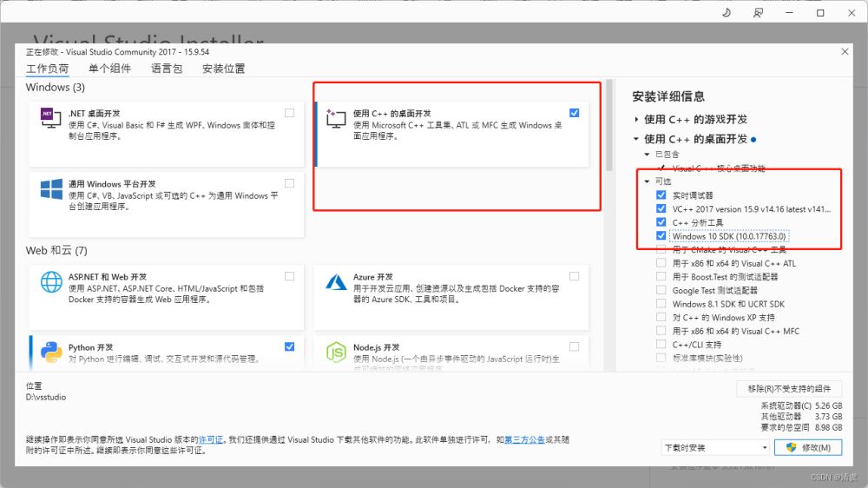Viewport: 868px width, 488px height.
Task: Click the Python development logo icon
Action: [x=51, y=353]
